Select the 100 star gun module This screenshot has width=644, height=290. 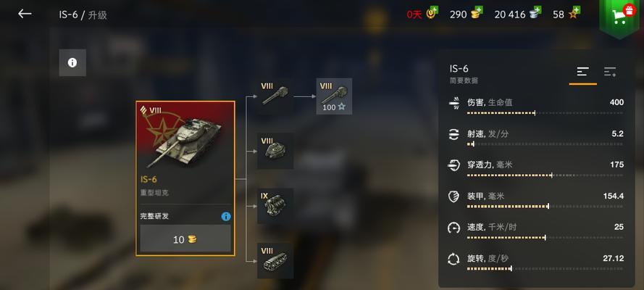(x=334, y=96)
